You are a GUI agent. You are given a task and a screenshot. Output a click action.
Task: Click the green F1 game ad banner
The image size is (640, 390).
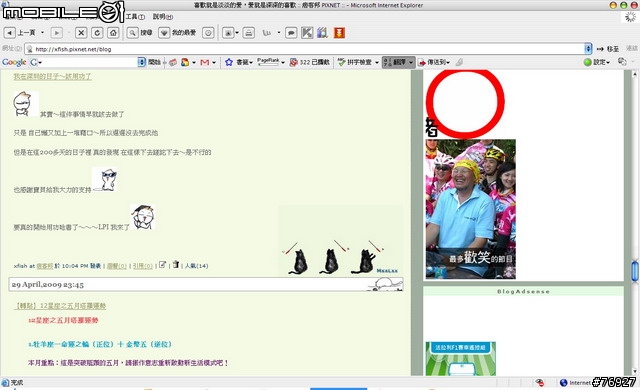[x=461, y=359]
